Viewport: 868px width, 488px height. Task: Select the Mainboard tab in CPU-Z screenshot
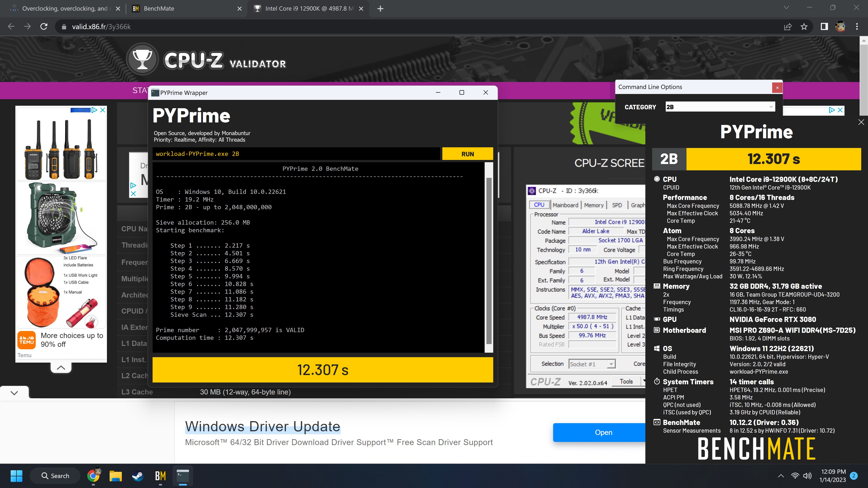565,205
